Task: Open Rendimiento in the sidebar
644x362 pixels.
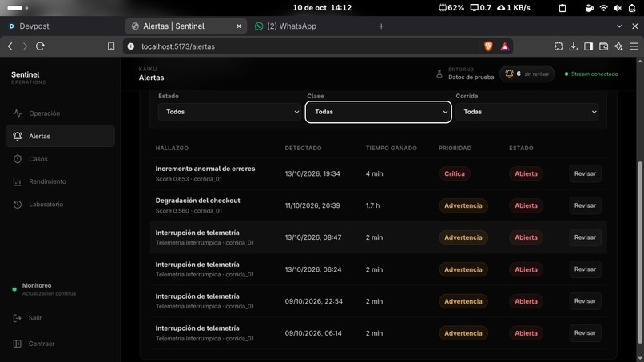Action: point(60,181)
